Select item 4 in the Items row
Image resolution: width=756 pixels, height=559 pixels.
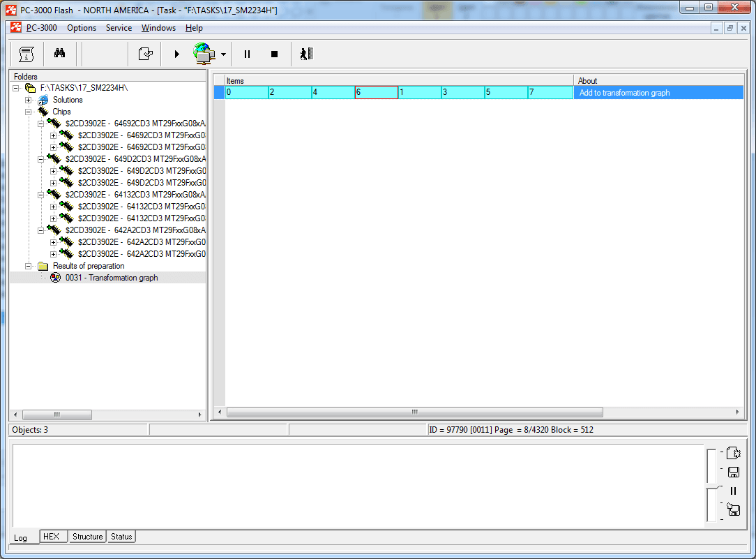[333, 92]
